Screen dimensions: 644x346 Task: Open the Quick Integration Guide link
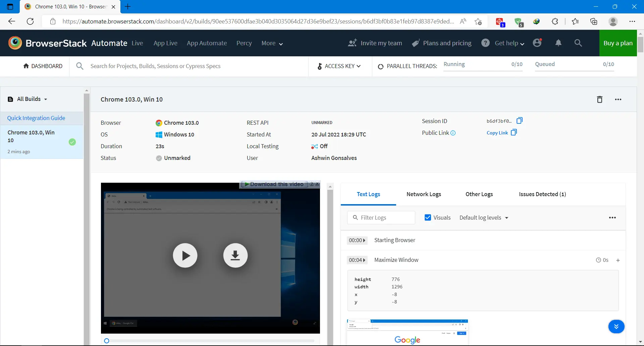pyautogui.click(x=36, y=118)
